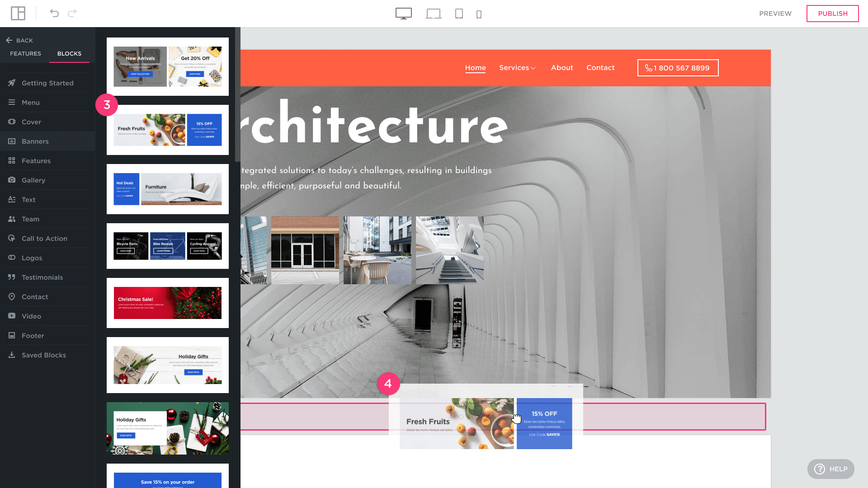The image size is (868, 488).
Task: Click the Preview link
Action: 775,14
